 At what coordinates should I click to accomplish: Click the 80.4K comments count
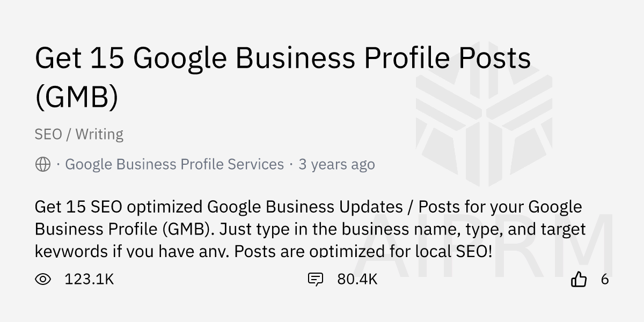click(x=357, y=279)
